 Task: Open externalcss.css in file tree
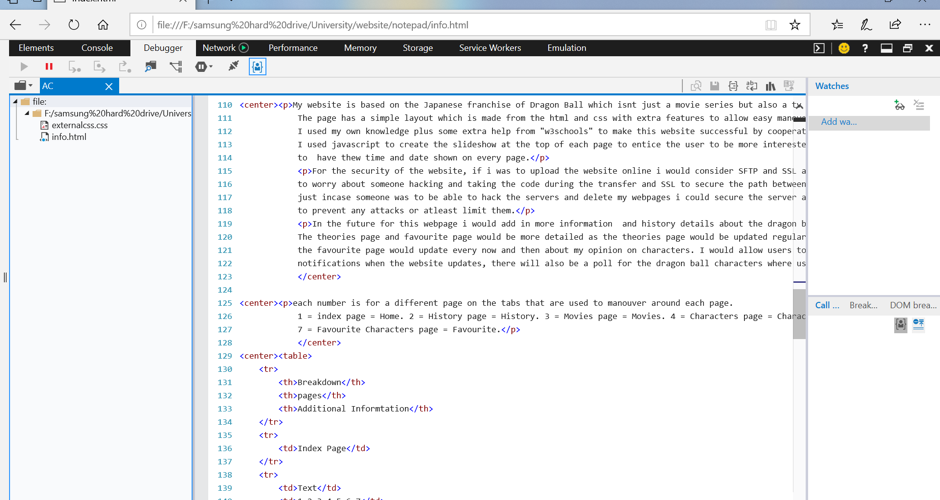point(79,125)
